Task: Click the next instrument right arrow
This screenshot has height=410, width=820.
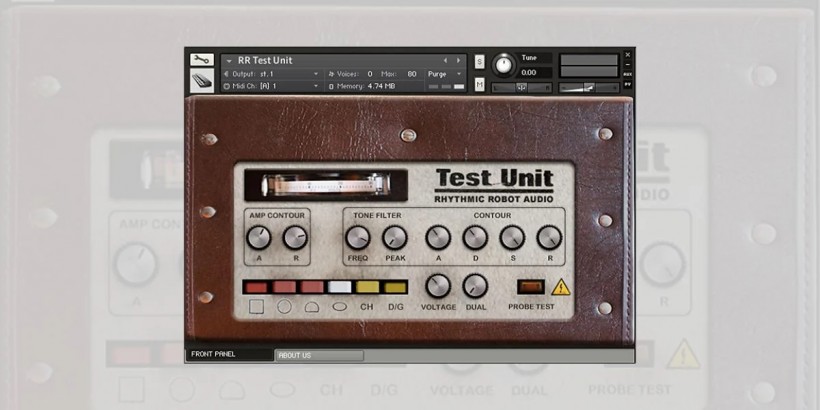Action: tap(459, 60)
